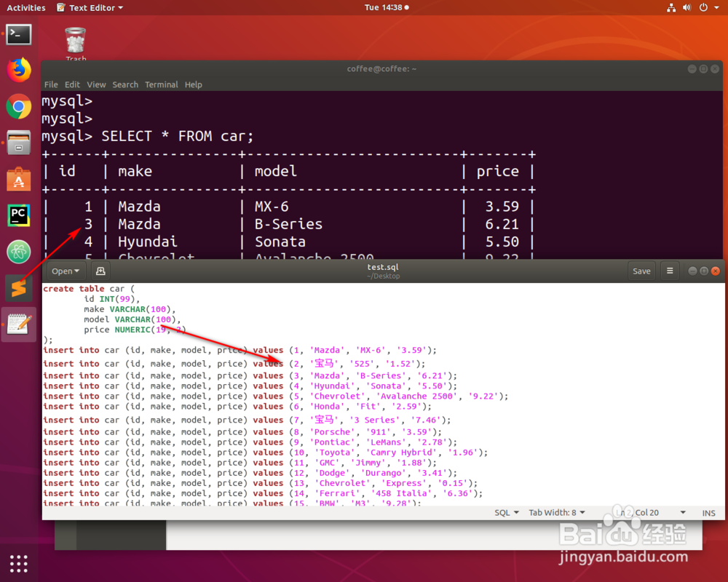Launch Google Chrome from the dock
Screen dimensions: 728x582
[19, 107]
